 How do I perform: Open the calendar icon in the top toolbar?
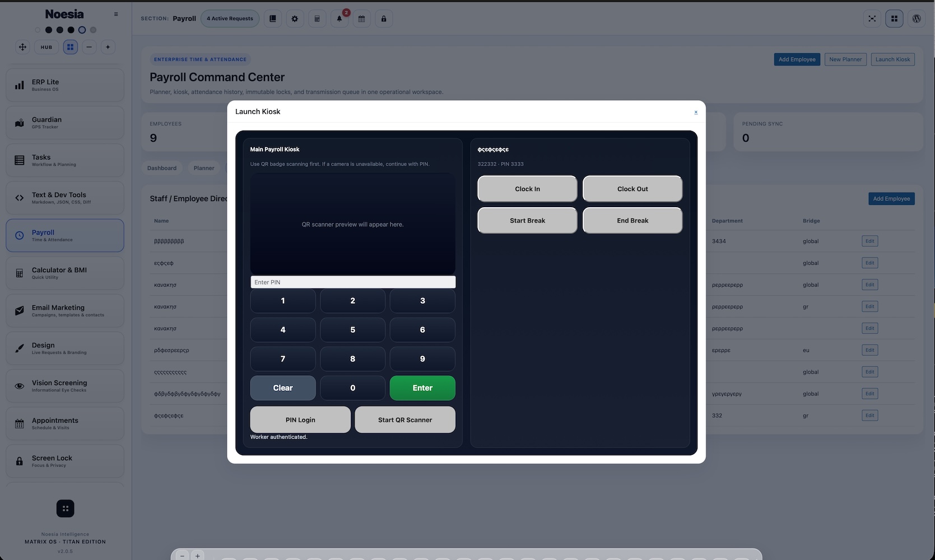point(361,18)
